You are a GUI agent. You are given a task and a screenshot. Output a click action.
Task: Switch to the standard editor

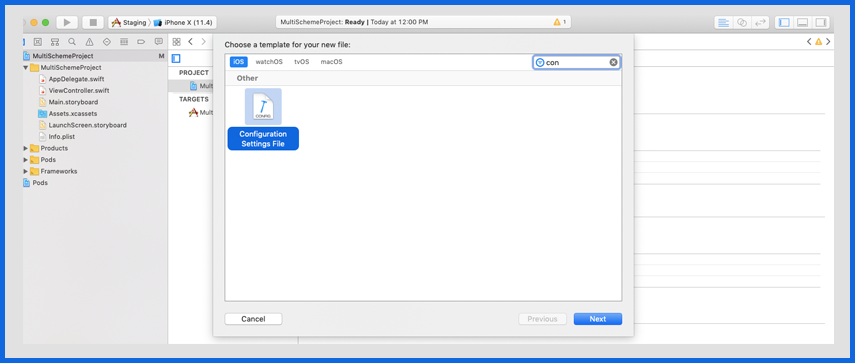pos(724,22)
